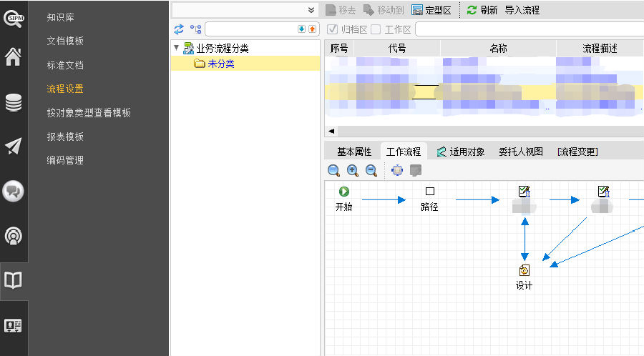Select the first blurred task node after 路径
The image size is (644, 356).
pyautogui.click(x=524, y=199)
